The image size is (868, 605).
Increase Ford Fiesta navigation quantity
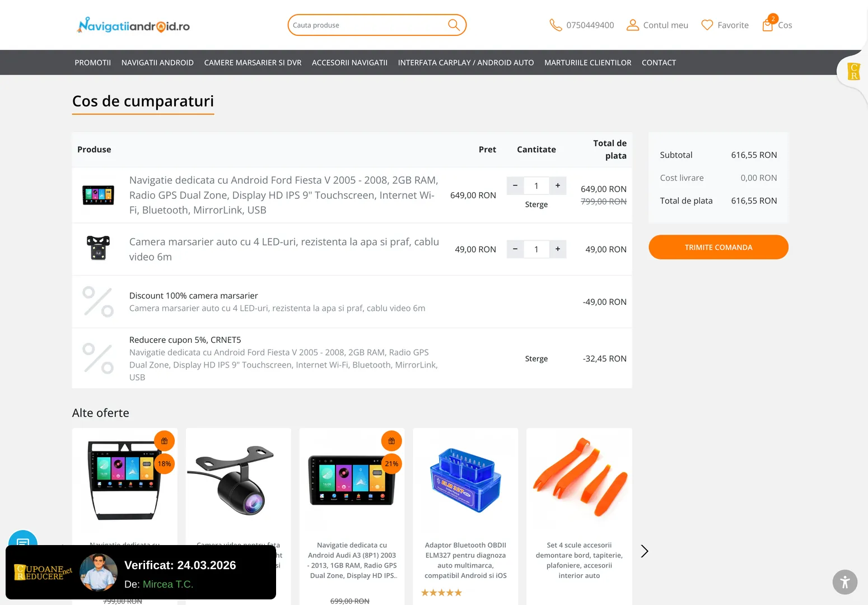(x=558, y=185)
